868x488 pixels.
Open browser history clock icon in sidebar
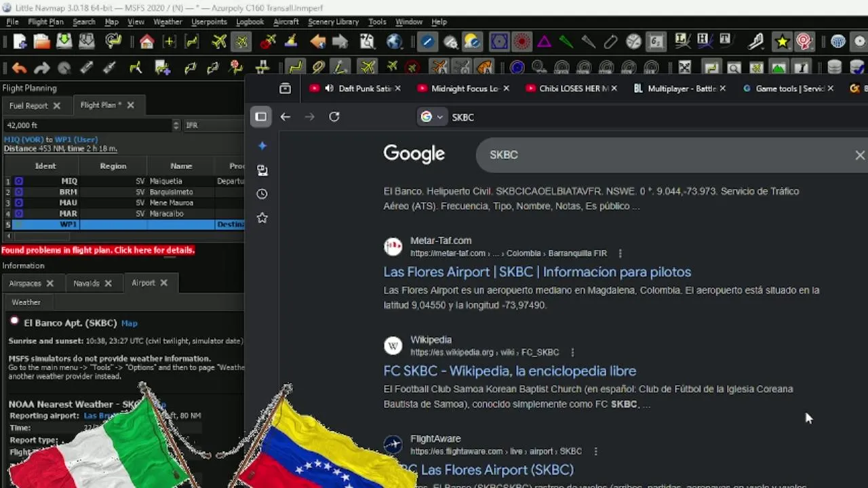[x=262, y=194]
